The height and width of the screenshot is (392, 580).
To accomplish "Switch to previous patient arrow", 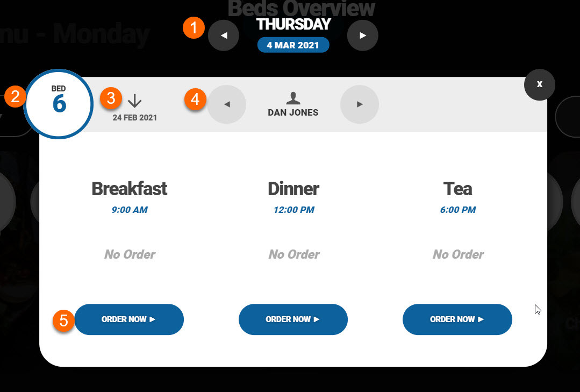I will pos(227,104).
